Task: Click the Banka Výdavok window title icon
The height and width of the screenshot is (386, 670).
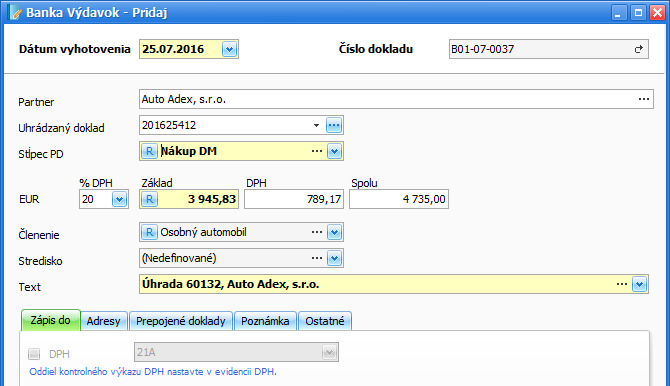Action: (14, 12)
